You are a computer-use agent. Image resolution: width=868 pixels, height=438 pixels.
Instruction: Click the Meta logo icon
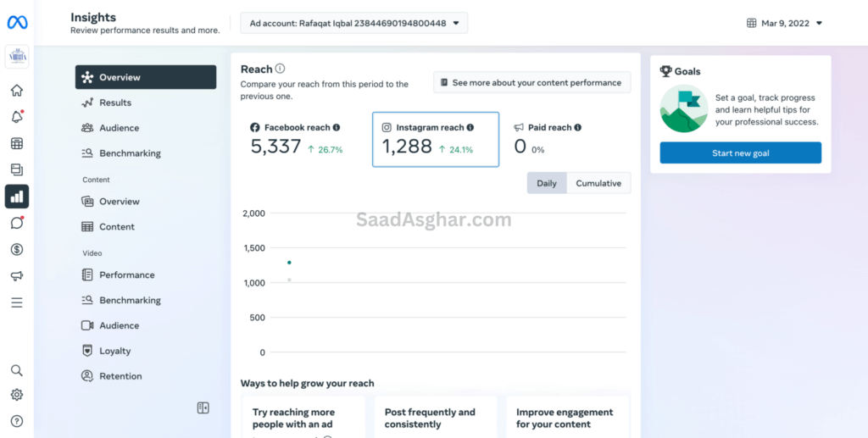(x=18, y=23)
